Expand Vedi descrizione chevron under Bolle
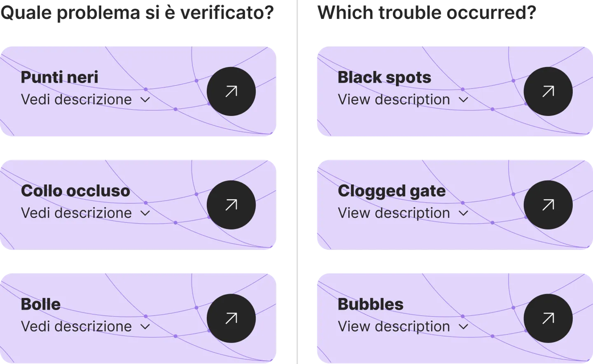 (145, 327)
